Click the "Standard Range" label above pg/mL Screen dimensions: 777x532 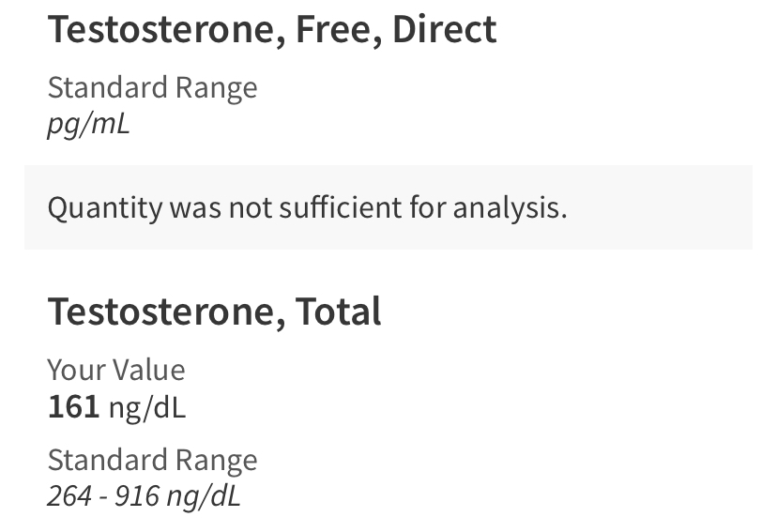click(x=152, y=87)
